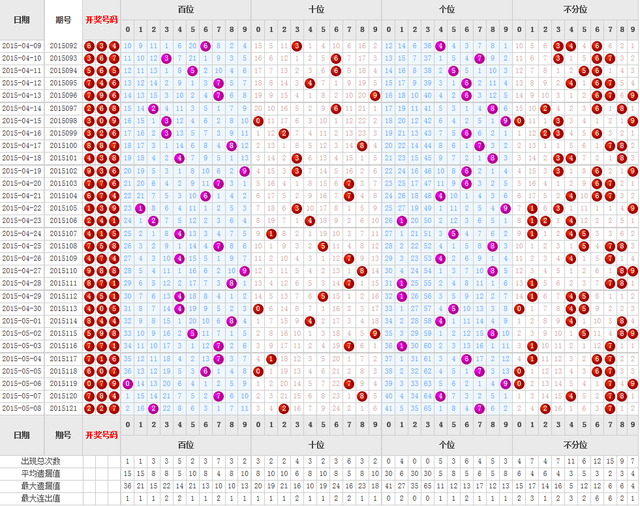Select the magenta 2 ball in issue 2015121's 百位 row
The height and width of the screenshot is (506, 640).
(x=153, y=408)
